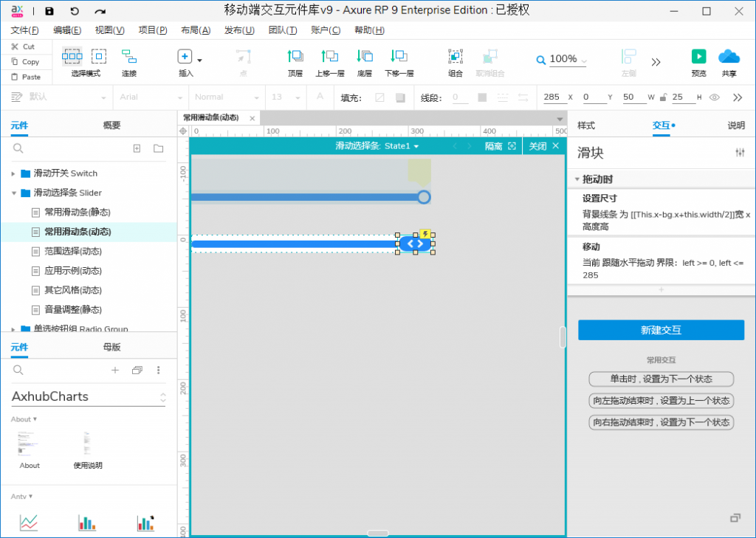Select the blue slider handle widget
Image resolution: width=756 pixels, height=538 pixels.
coord(415,244)
